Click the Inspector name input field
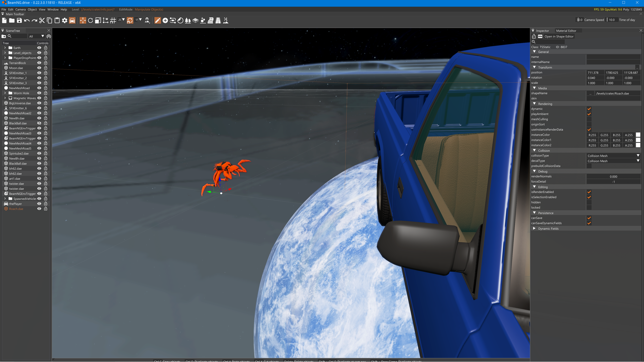Image resolution: width=644 pixels, height=362 pixels. pyautogui.click(x=613, y=57)
